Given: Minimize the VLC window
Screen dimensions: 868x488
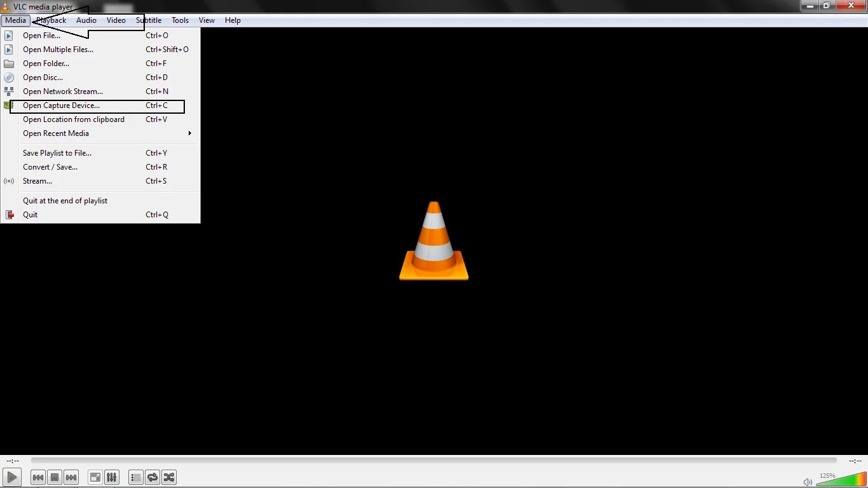Looking at the screenshot, I should (810, 6).
